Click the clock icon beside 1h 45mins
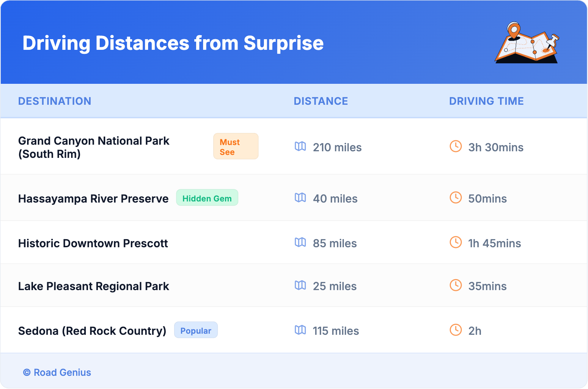Viewport: 588px width, 389px height. (x=456, y=242)
